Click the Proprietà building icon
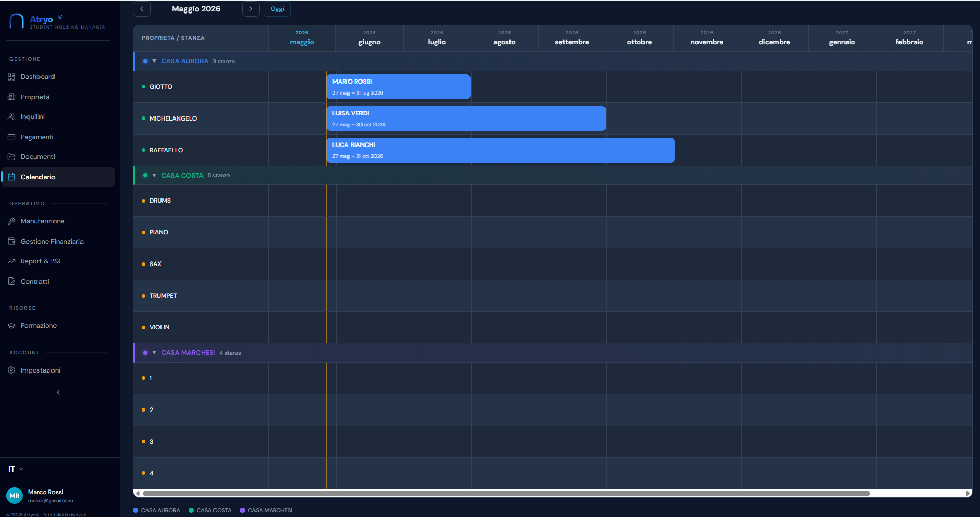 (11, 97)
